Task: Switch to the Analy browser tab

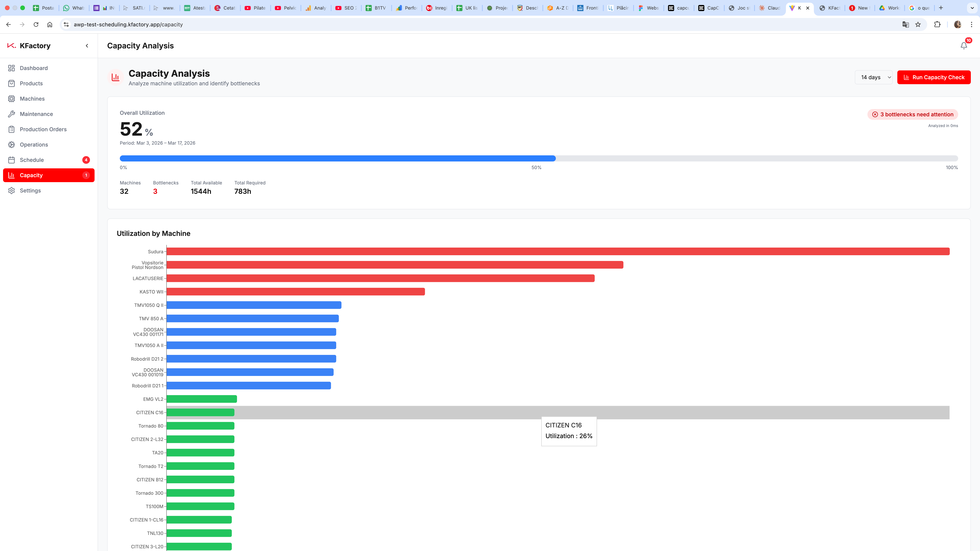Action: coord(316,8)
